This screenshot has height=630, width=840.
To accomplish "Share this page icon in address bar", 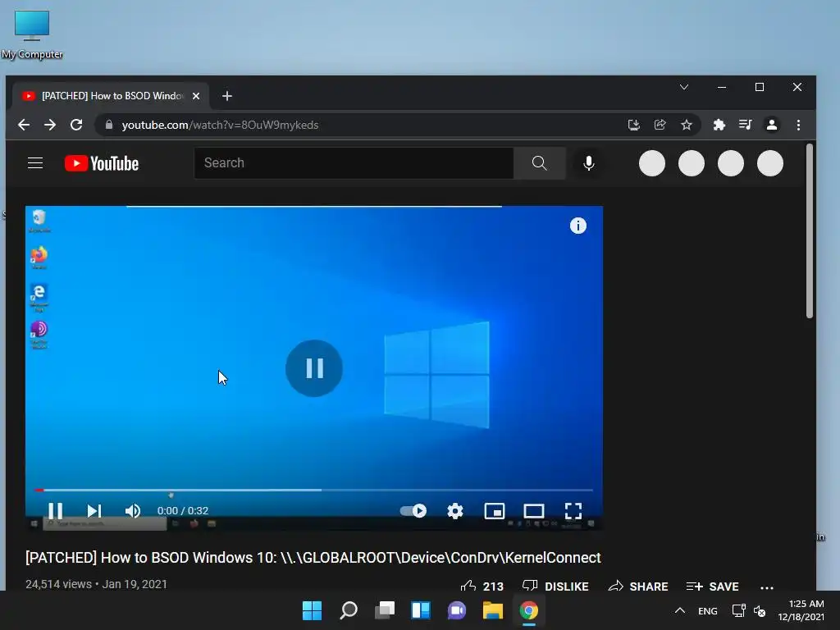I will (660, 125).
